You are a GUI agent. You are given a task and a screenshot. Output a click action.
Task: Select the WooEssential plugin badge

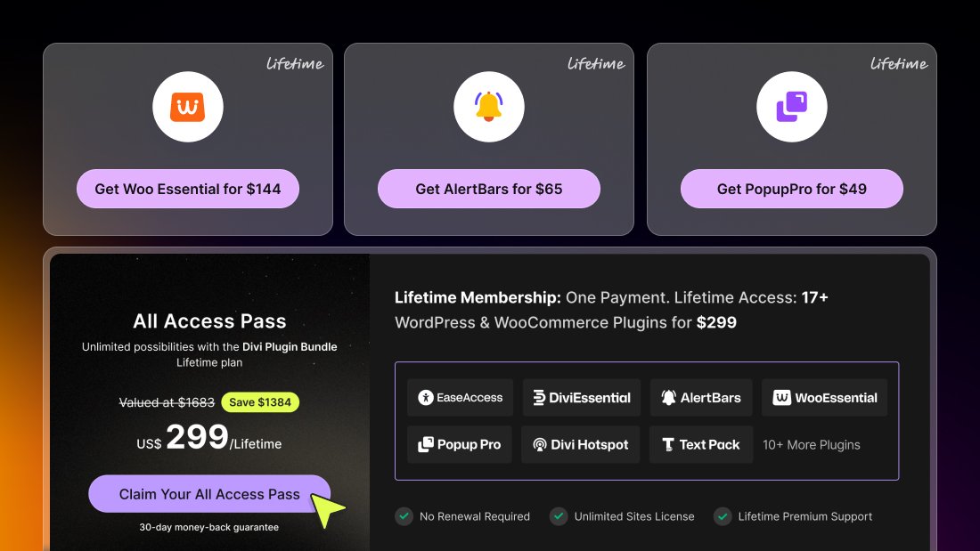point(824,398)
